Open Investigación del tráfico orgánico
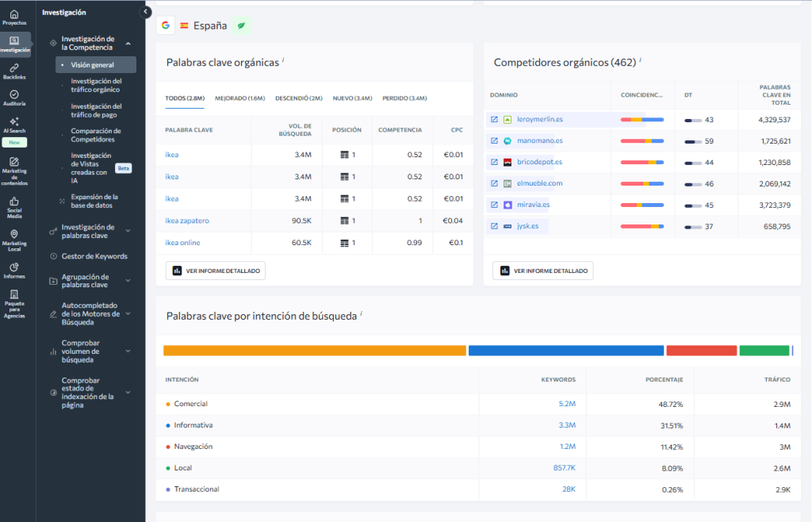The width and height of the screenshot is (812, 522). (x=96, y=86)
